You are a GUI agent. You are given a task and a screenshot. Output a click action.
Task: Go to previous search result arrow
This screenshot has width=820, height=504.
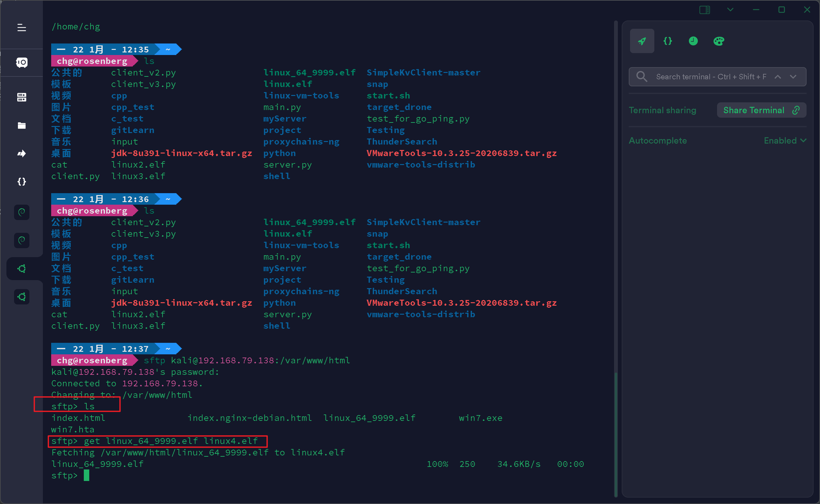(x=778, y=77)
